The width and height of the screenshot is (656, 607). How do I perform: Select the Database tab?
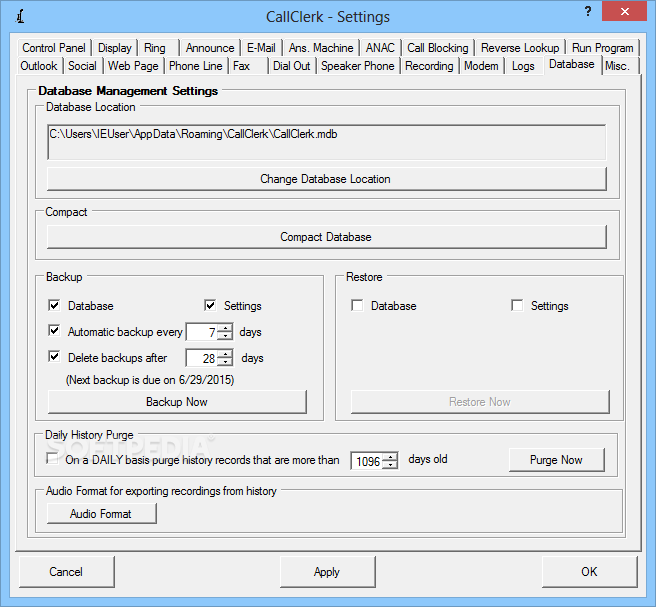pos(572,64)
